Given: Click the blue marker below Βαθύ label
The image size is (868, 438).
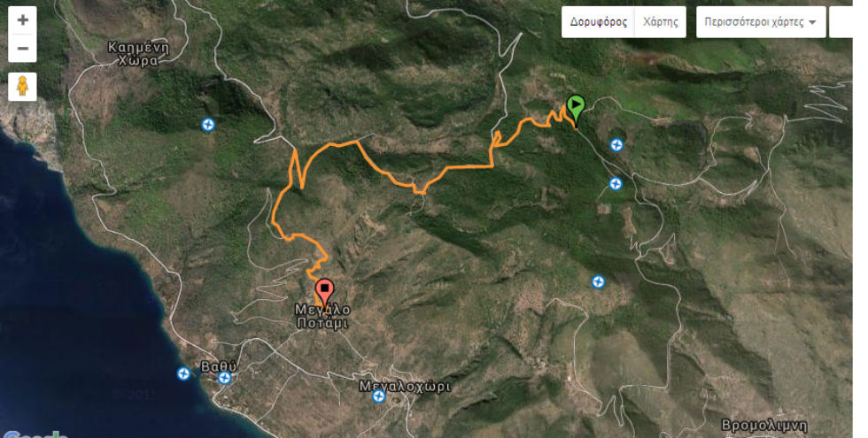Looking at the screenshot, I should (224, 379).
